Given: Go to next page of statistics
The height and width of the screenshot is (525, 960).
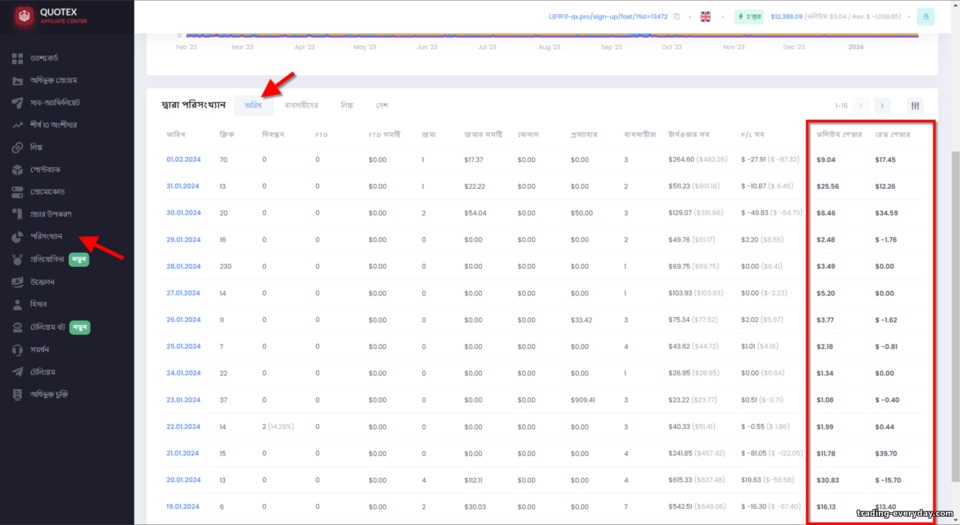Looking at the screenshot, I should click(882, 106).
